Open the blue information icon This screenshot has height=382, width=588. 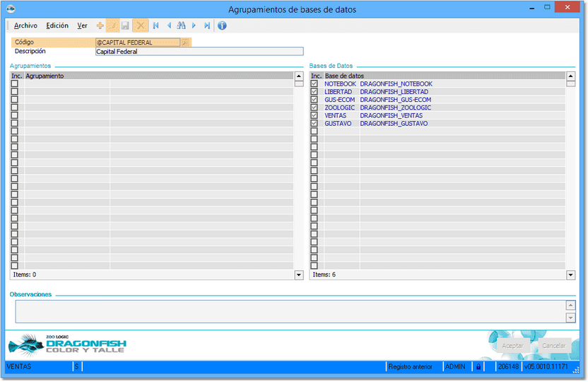(222, 25)
